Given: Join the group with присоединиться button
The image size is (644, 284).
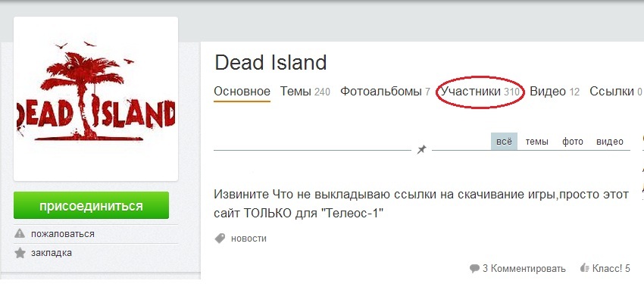Looking at the screenshot, I should point(91,205).
